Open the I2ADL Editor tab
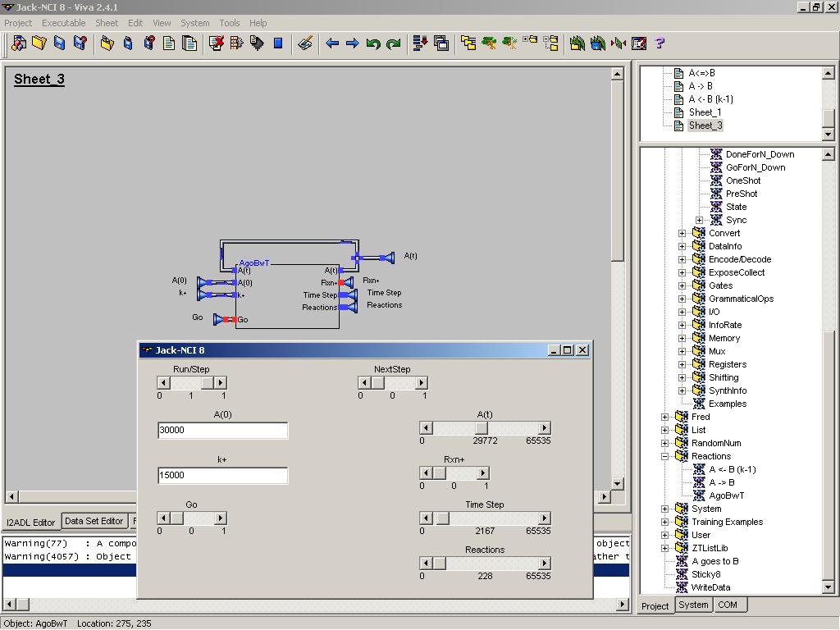The height and width of the screenshot is (630, 840). (x=30, y=523)
